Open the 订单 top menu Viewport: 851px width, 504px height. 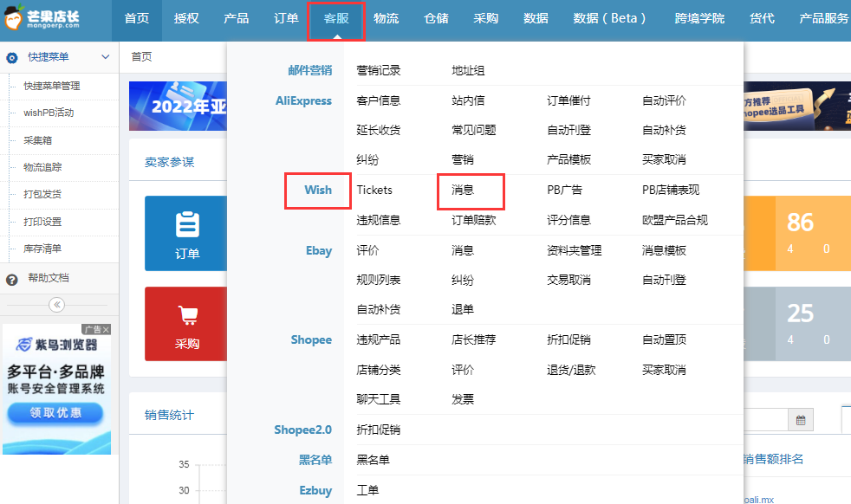(x=286, y=18)
